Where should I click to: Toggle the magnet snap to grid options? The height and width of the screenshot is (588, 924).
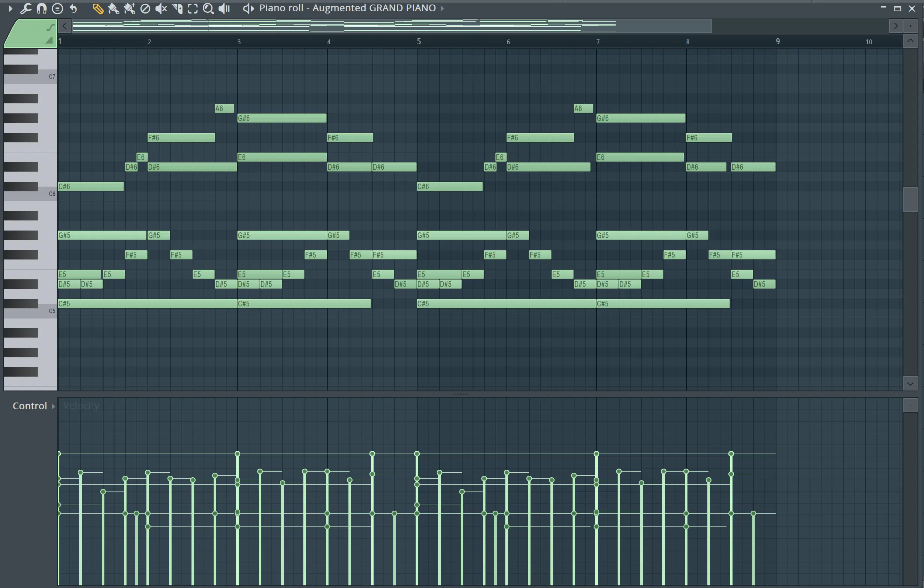tap(41, 8)
